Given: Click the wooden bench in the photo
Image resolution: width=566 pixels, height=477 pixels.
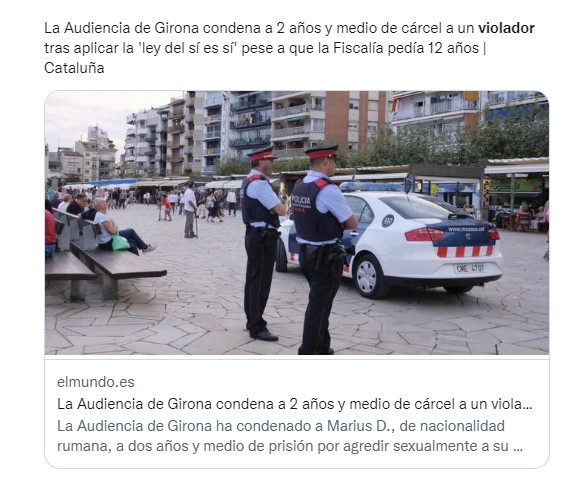Looking at the screenshot, I should [105, 258].
